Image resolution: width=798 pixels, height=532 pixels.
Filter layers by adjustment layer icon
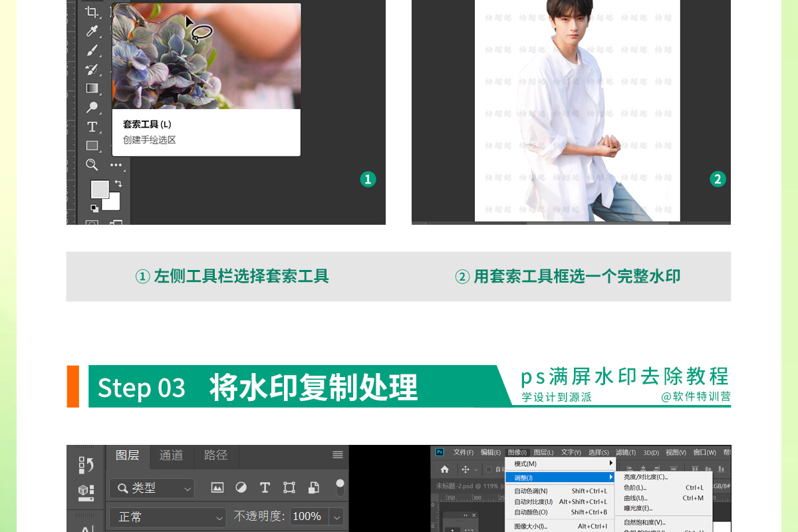[x=241, y=487]
